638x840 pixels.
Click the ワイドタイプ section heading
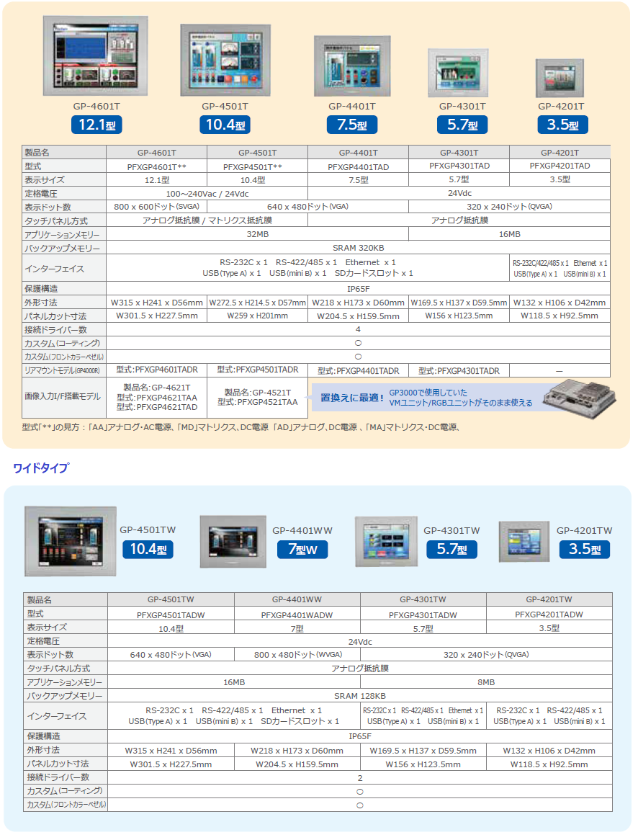click(41, 468)
